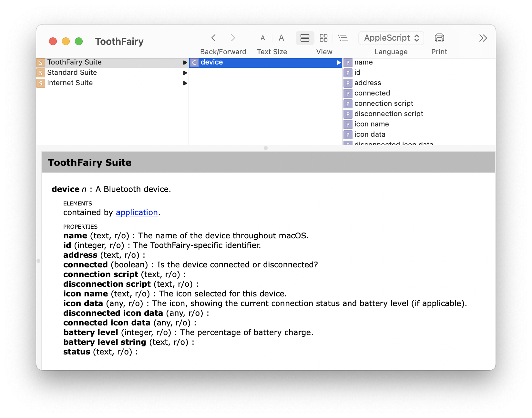Click the device class C icon

[x=194, y=63]
